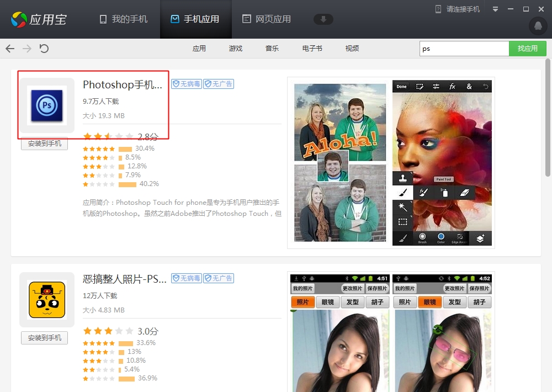Refresh the page with reload icon
This screenshot has height=392, width=552.
(x=44, y=48)
